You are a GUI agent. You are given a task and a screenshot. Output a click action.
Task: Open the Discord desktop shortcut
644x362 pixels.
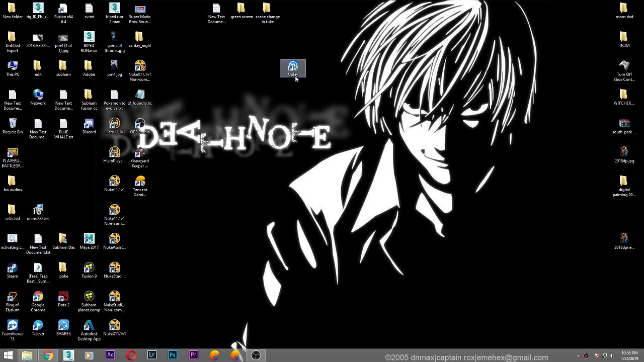click(x=89, y=126)
